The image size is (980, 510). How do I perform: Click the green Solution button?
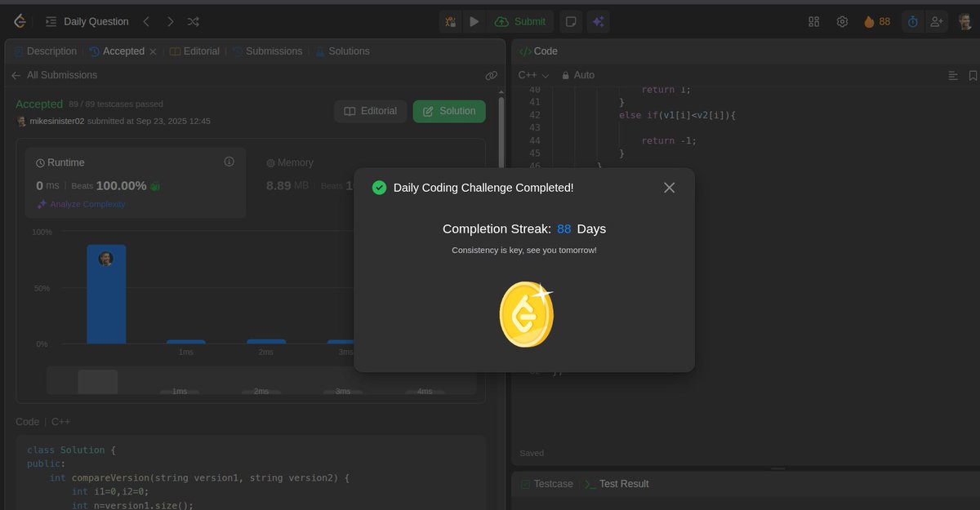449,111
